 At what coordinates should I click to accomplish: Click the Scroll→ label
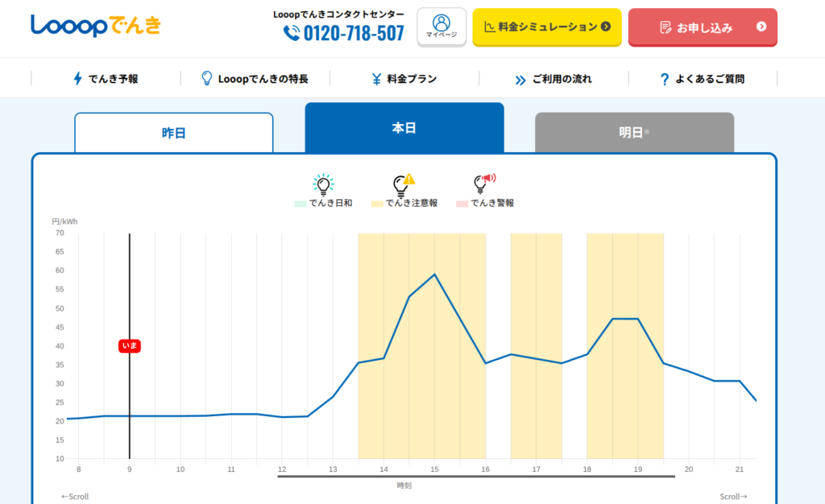tap(733, 497)
